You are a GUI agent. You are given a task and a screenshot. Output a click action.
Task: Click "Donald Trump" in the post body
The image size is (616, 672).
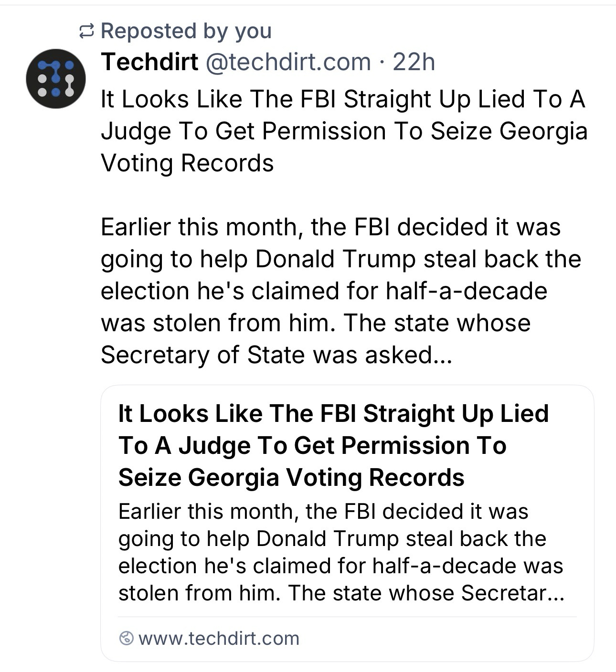pos(336,259)
